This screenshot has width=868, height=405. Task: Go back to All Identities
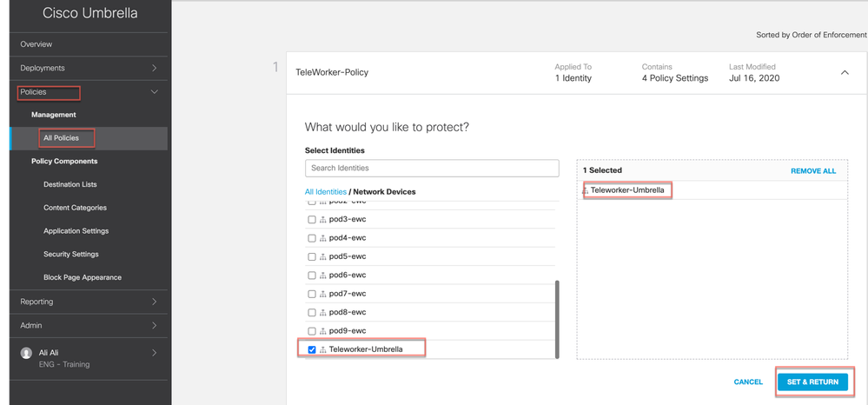[326, 192]
